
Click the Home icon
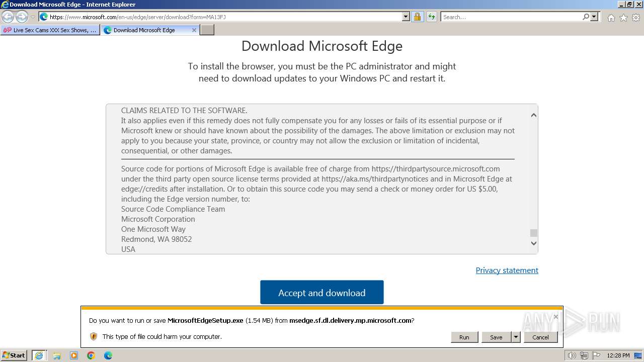coord(611,18)
